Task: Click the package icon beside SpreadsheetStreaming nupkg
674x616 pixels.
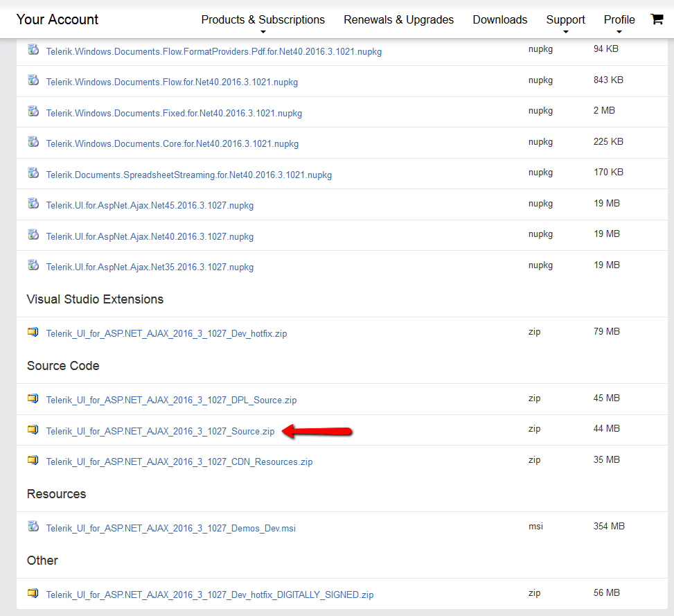Action: (x=33, y=173)
